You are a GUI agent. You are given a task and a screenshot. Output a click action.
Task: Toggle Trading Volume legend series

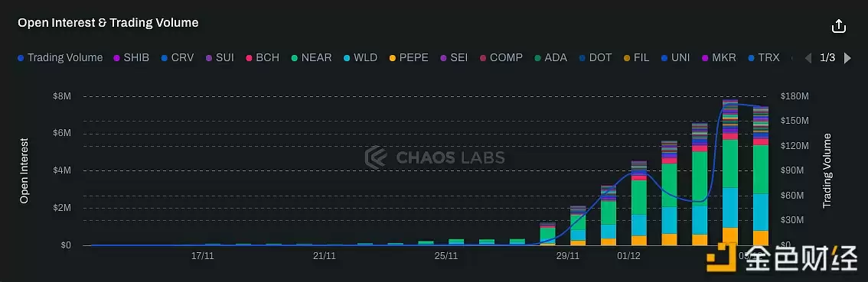[60, 57]
